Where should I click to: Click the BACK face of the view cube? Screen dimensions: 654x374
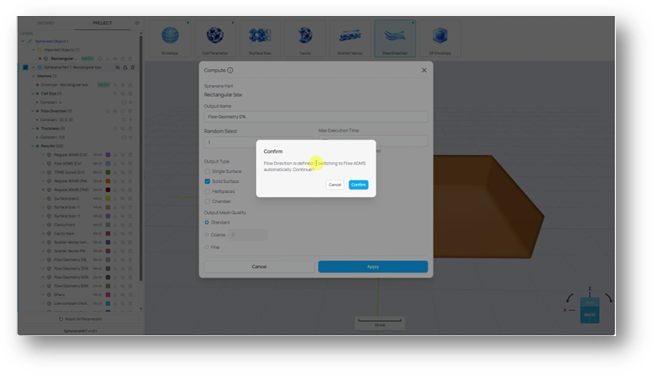pos(589,315)
